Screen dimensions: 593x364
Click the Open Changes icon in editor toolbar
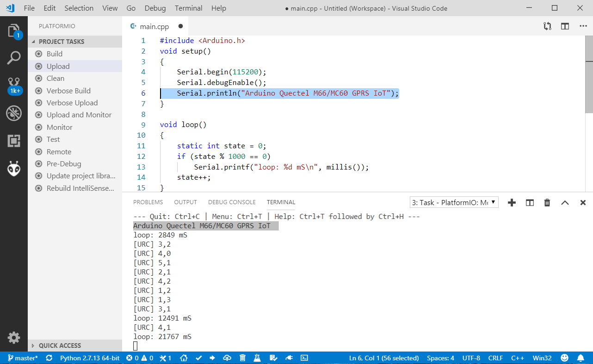click(x=547, y=26)
